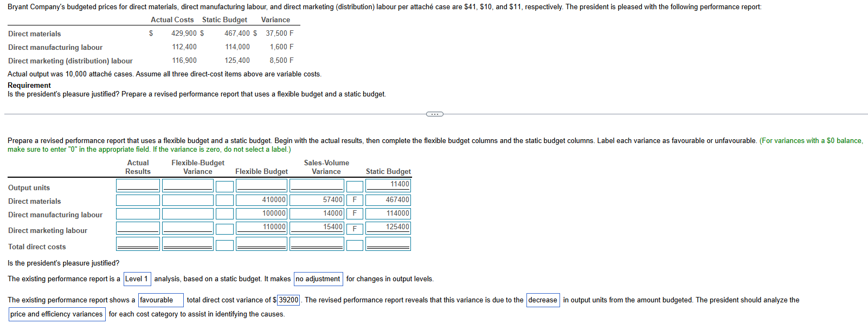This screenshot has height=330, width=868.
Task: Select Flexible Budget field showing 410000
Action: click(x=261, y=200)
